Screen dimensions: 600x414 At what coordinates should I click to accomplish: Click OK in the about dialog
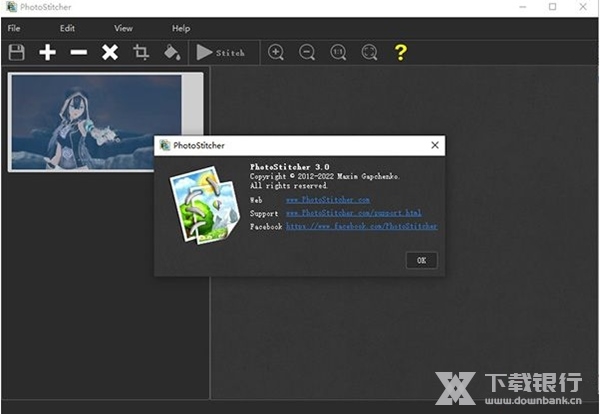coord(421,260)
